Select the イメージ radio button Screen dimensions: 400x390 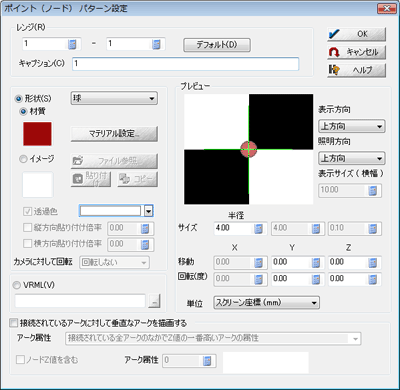[23, 159]
